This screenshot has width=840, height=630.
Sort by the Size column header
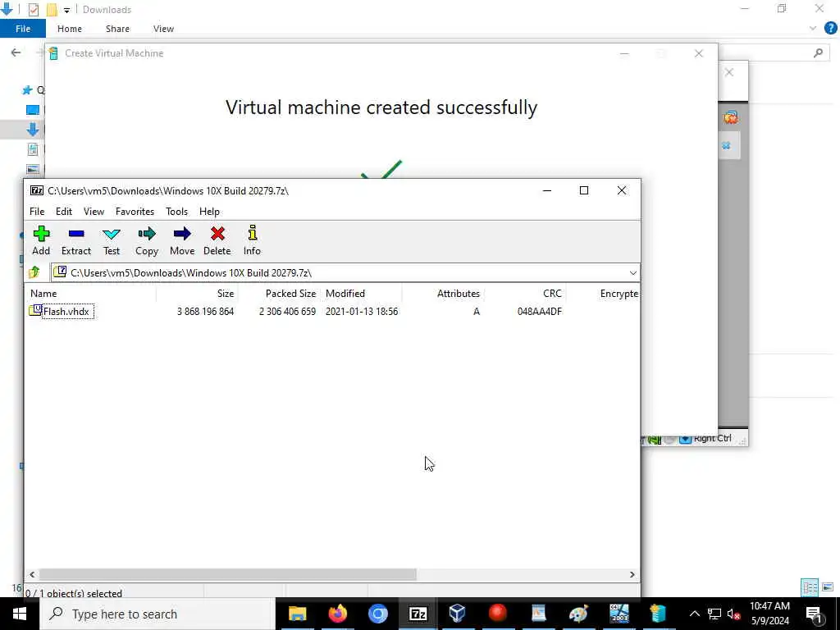click(197, 294)
